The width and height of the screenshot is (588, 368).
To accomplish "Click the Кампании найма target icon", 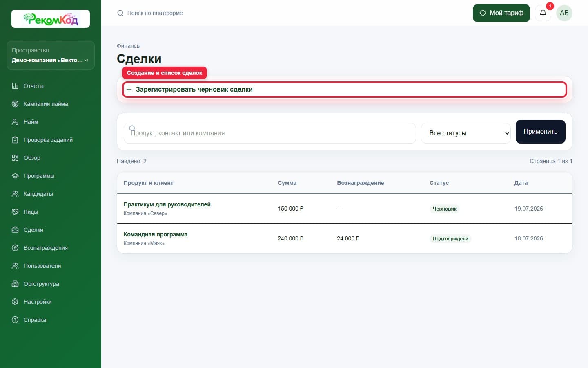I will [x=15, y=104].
